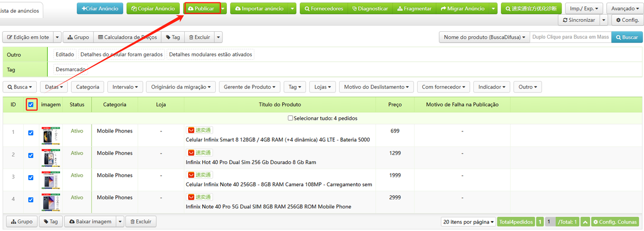Open the Busca filter menu
The width and height of the screenshot is (644, 231).
(20, 87)
